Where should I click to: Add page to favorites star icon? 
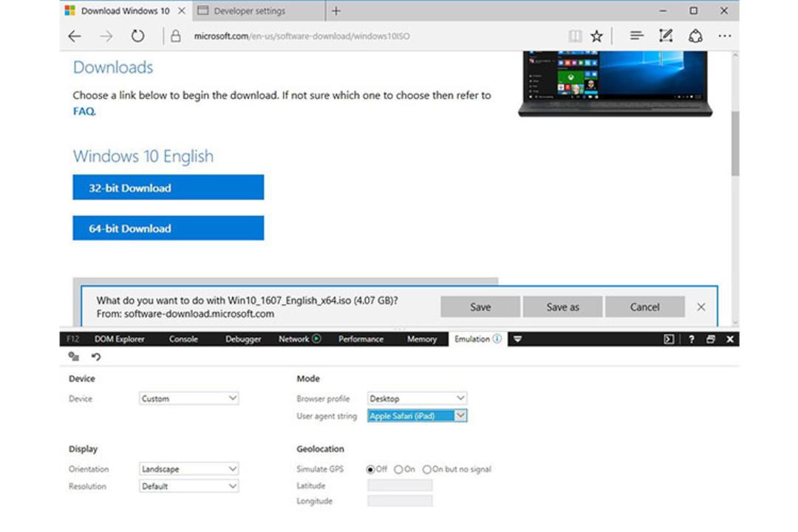(596, 36)
